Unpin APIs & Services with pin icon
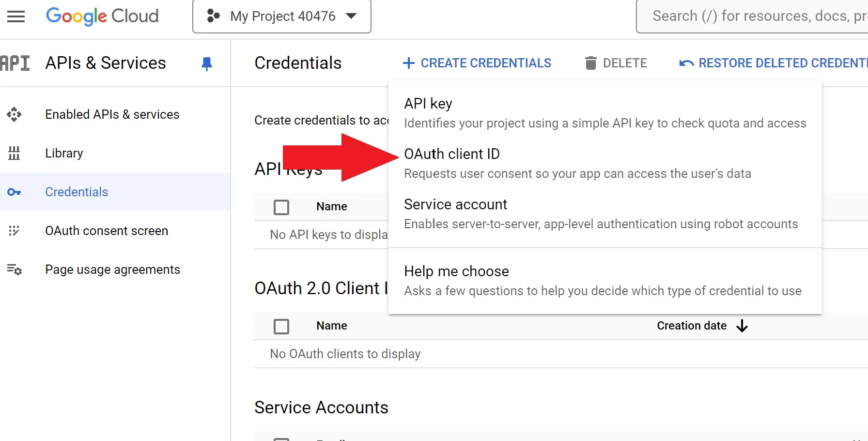 coord(207,63)
